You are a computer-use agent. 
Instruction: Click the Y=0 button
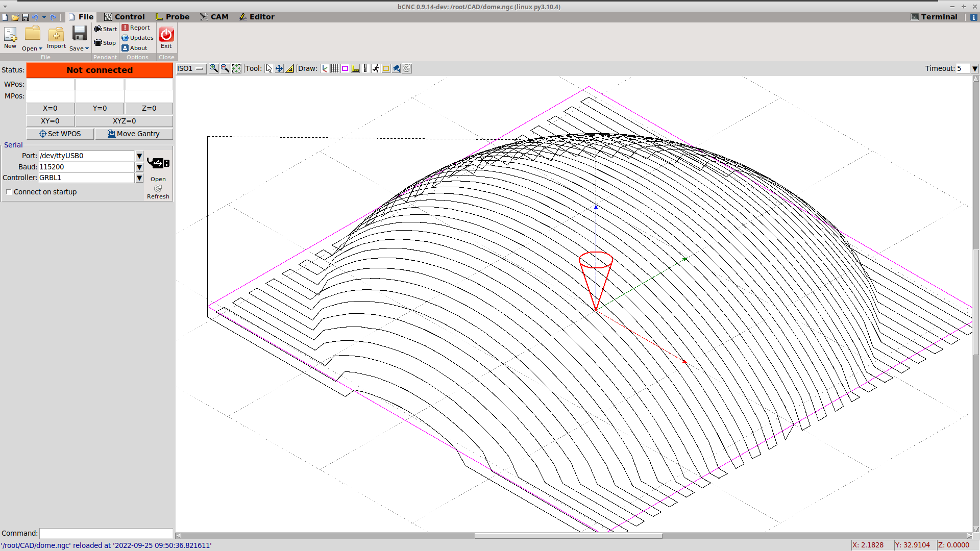click(x=100, y=108)
